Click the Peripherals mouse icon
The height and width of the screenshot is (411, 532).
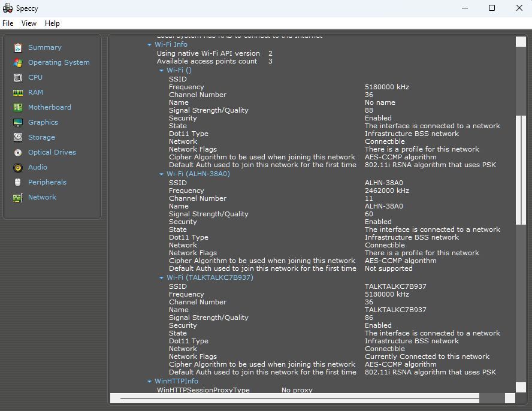click(x=18, y=182)
